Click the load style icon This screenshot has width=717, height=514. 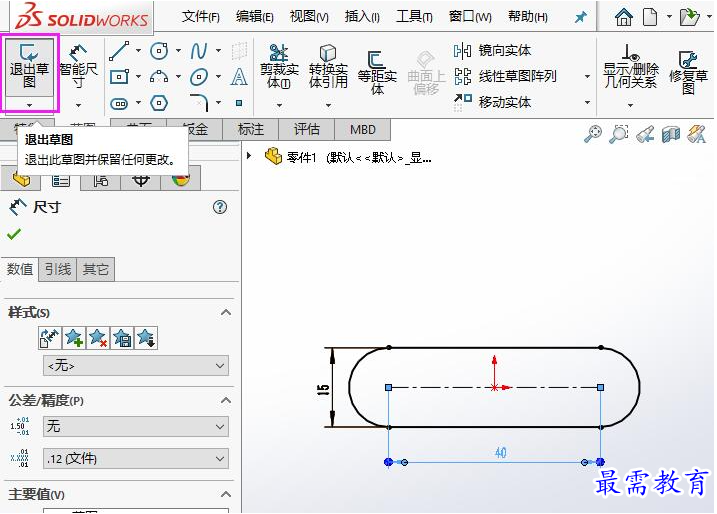click(146, 338)
